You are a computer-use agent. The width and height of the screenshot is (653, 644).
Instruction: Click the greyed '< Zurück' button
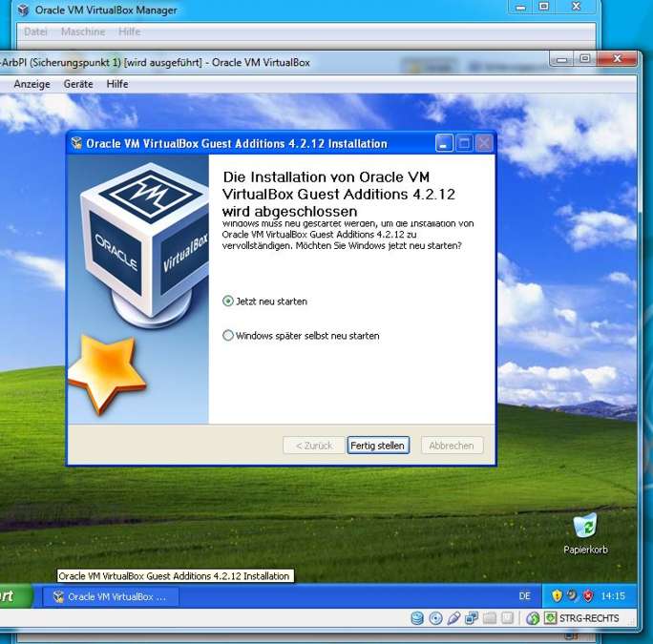click(x=314, y=446)
